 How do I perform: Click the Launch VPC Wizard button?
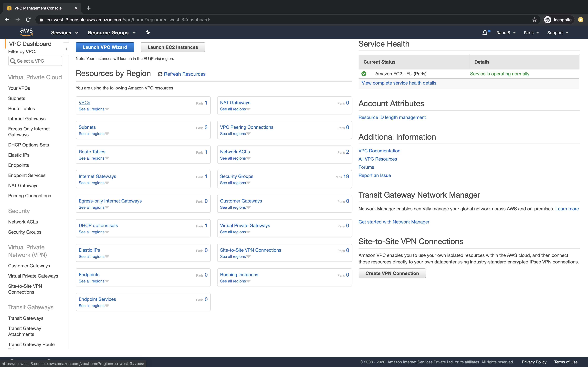[x=105, y=47]
